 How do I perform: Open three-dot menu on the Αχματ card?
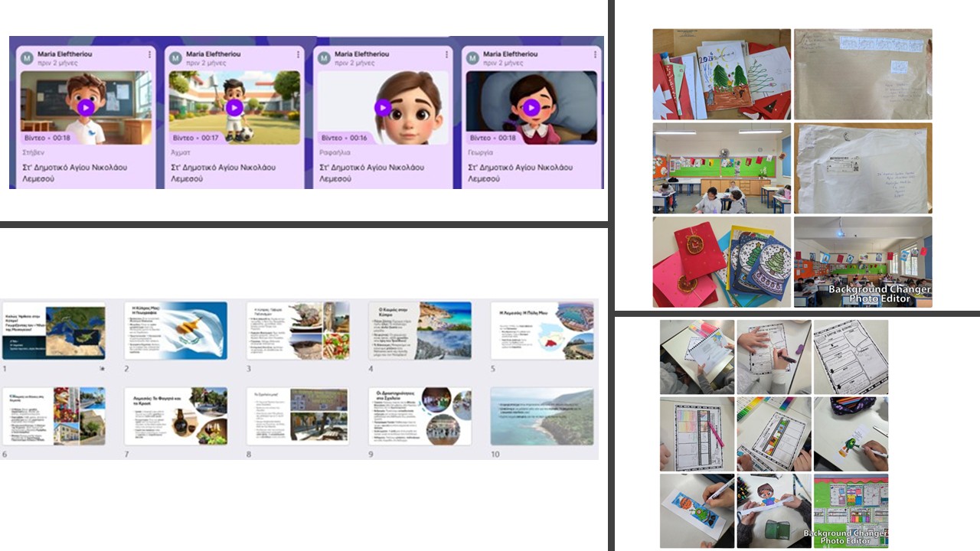(x=298, y=55)
